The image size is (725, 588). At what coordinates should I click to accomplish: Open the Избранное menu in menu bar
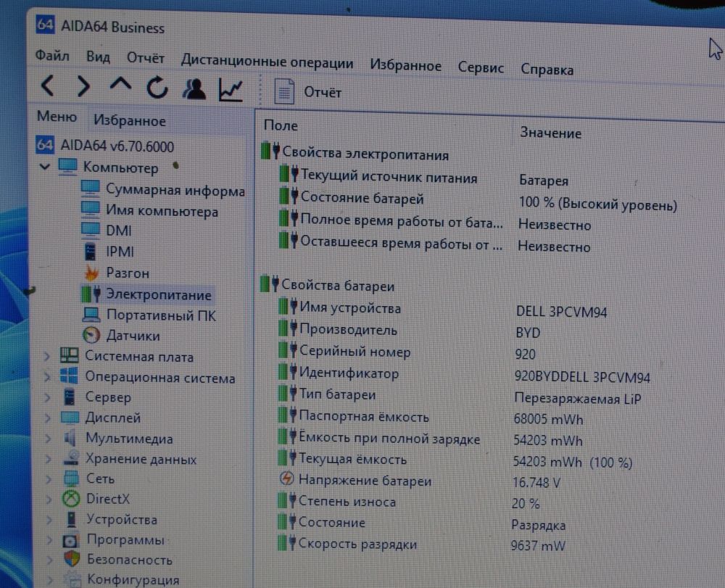(x=405, y=66)
